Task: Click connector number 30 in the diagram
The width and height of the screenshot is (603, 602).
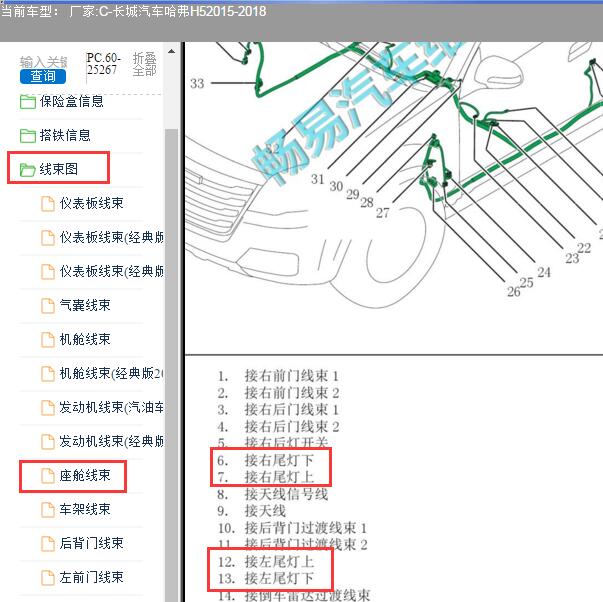Action: tap(336, 186)
